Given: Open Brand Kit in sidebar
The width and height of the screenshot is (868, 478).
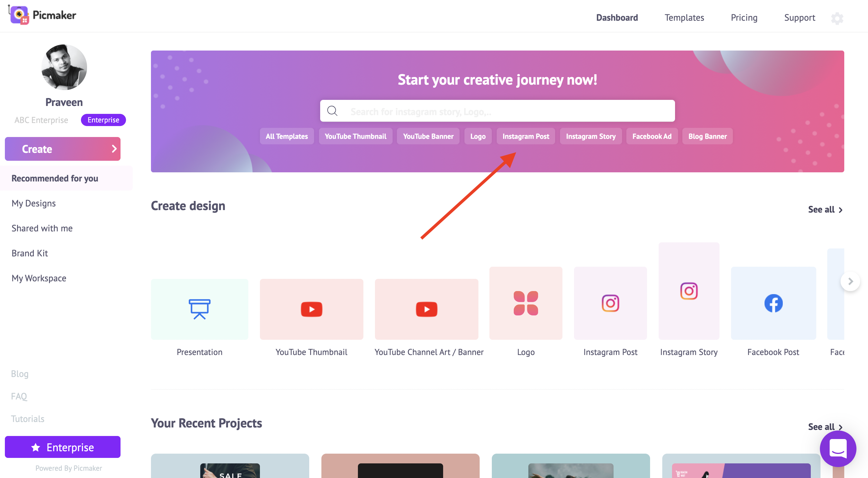Looking at the screenshot, I should coord(30,253).
